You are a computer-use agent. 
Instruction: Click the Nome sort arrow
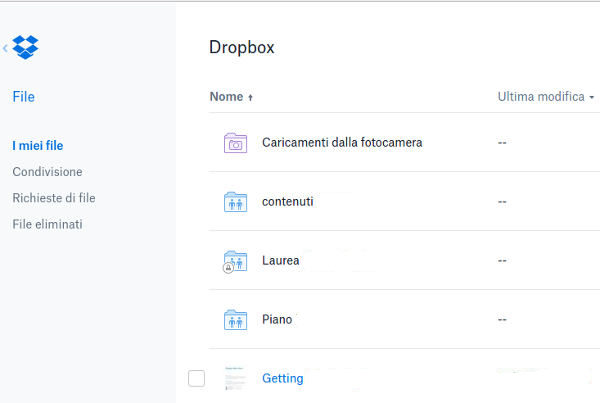point(250,98)
